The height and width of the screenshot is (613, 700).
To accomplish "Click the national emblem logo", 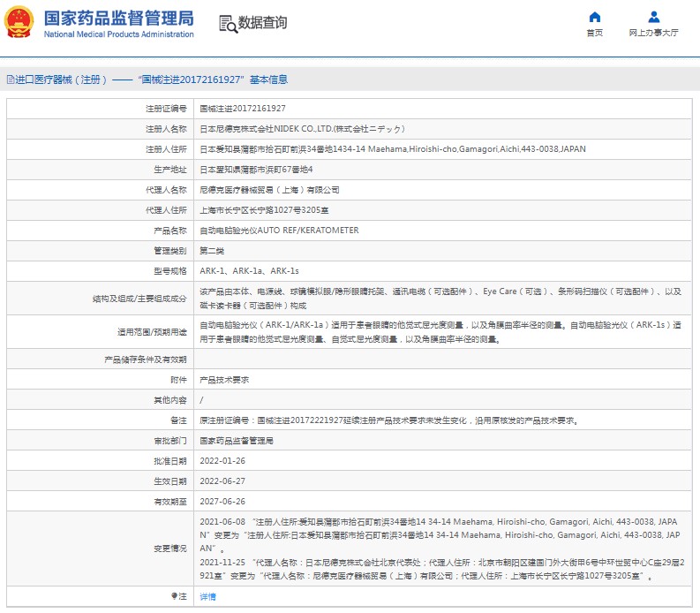I will pos(19,22).
